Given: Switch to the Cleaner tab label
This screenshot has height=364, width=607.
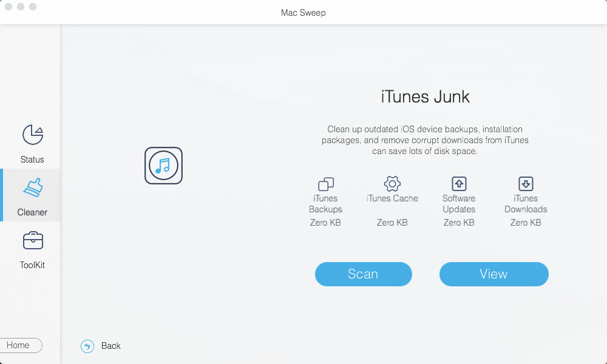Looking at the screenshot, I should pyautogui.click(x=32, y=212).
